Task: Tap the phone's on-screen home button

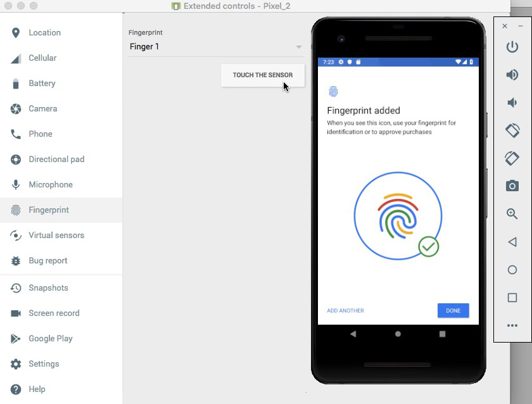Action: click(x=398, y=334)
